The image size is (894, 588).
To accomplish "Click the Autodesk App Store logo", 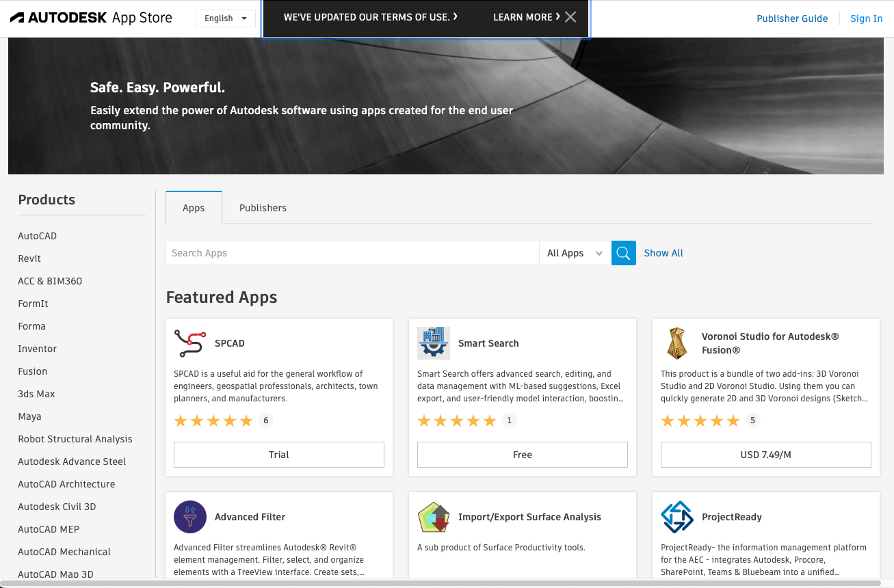I will pyautogui.click(x=91, y=18).
